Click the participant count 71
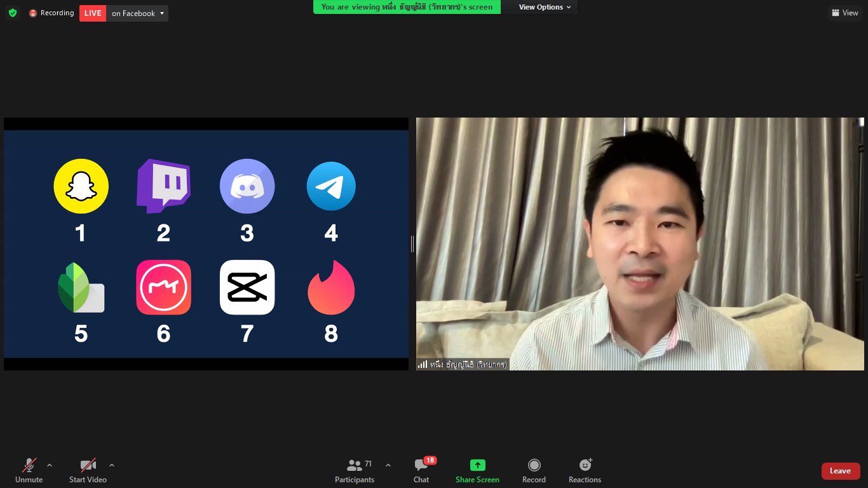The height and width of the screenshot is (488, 868). pyautogui.click(x=369, y=464)
